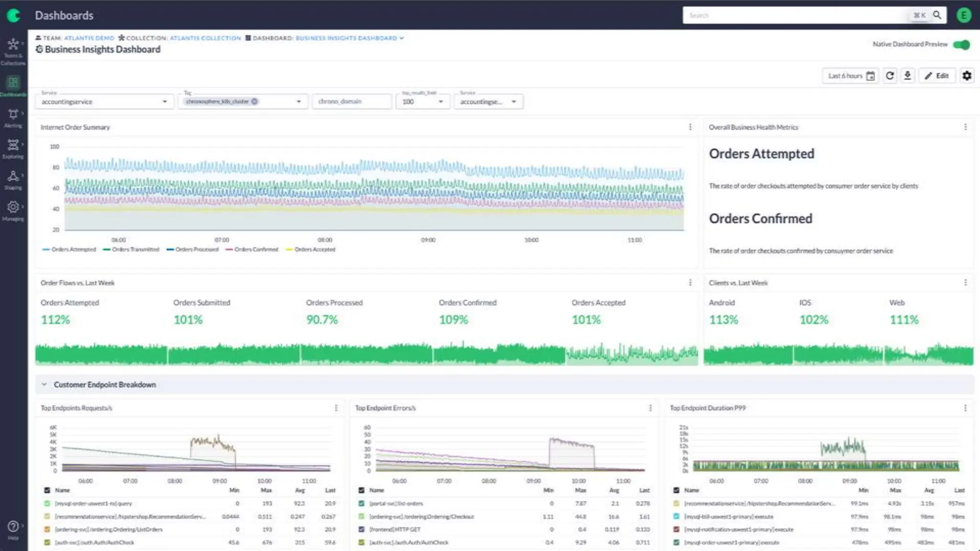Open Alerting in the left sidebar

[13, 118]
